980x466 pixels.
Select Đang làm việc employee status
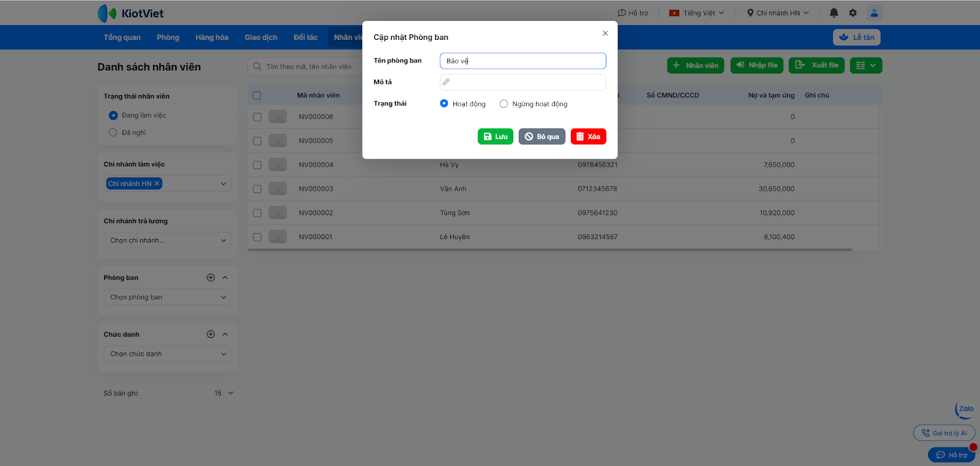pos(113,115)
